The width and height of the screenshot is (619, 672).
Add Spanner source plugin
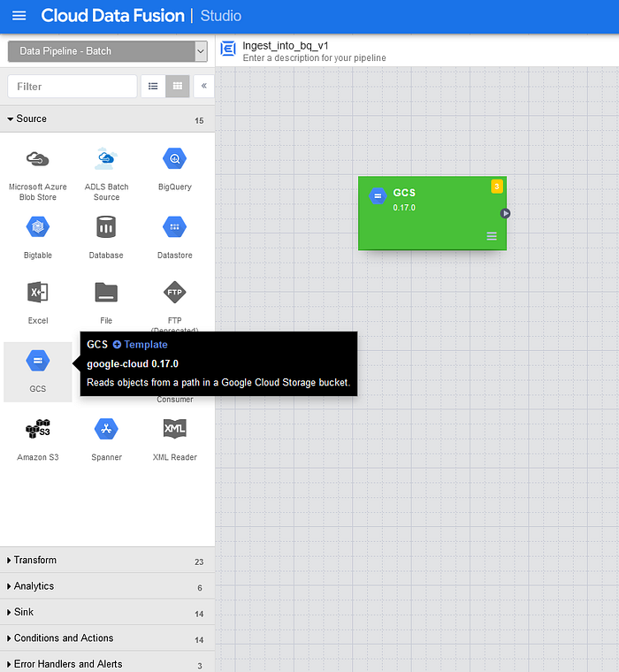[x=106, y=439]
